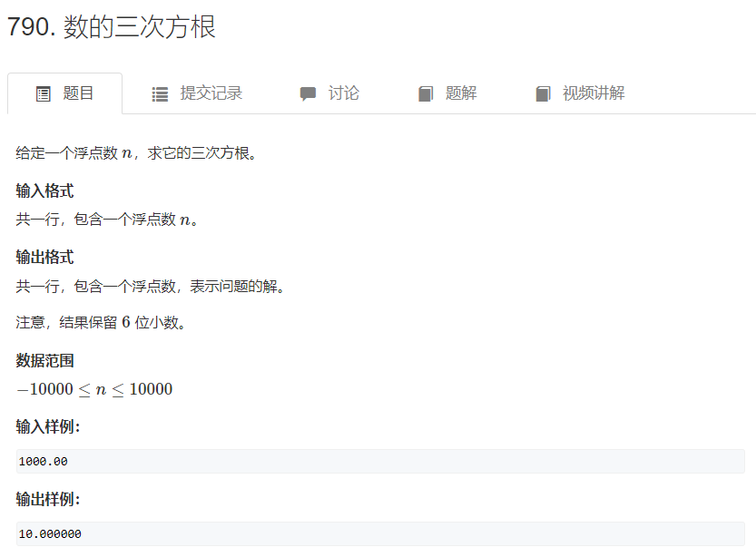The image size is (756, 557).
Task: Open the 视频讲解 tab
Action: (x=580, y=93)
